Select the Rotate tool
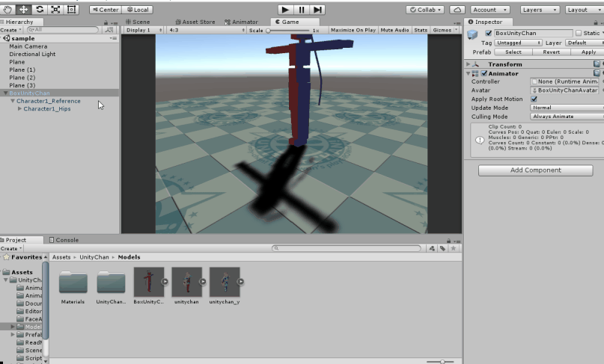This screenshot has width=604, height=364. click(x=39, y=10)
